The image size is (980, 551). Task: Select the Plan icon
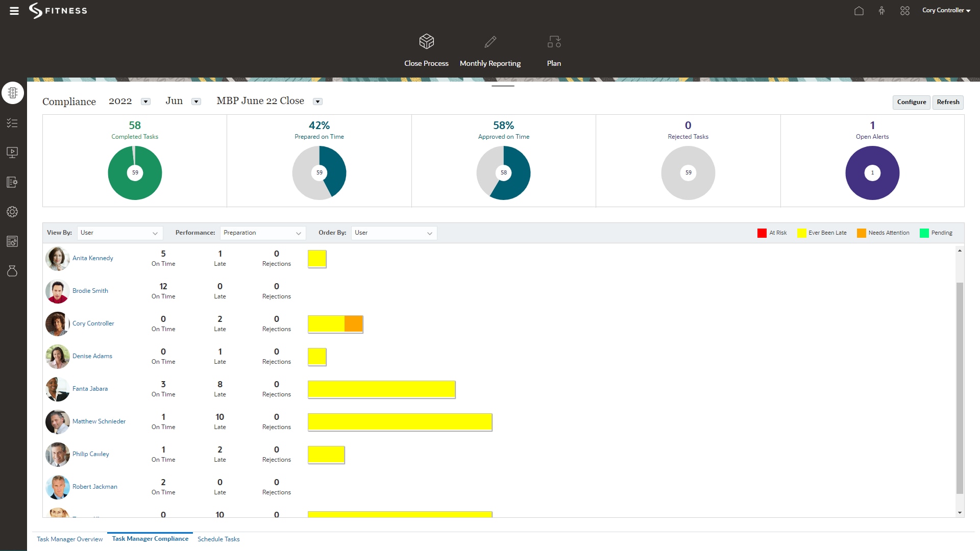[554, 41]
